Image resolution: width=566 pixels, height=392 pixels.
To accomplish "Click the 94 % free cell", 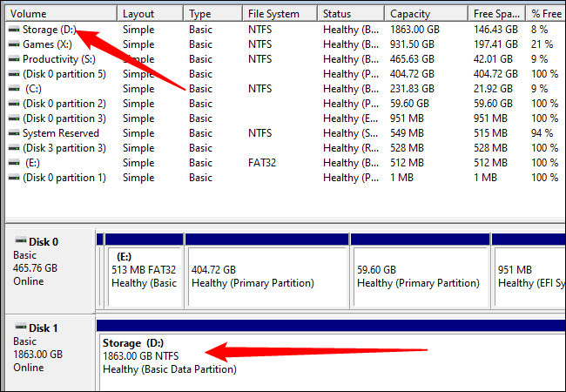I will [542, 133].
